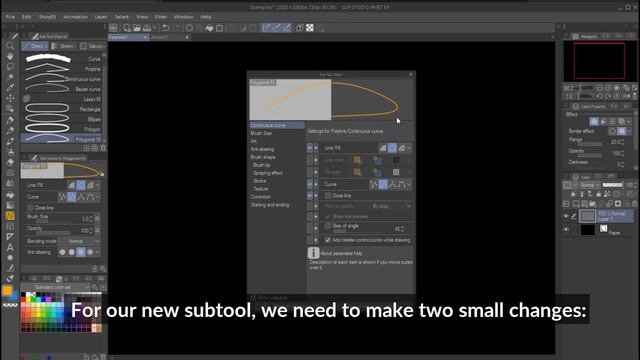Expand Line/Fill options arrow in dialog
Screen dimensions: 640x360
pyautogui.click(x=409, y=148)
